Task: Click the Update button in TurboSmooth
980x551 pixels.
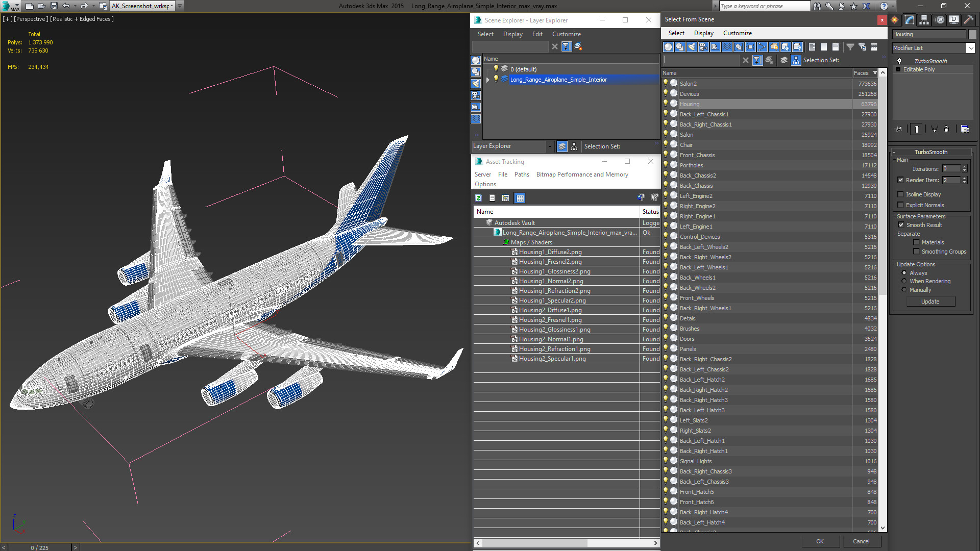Action: [x=930, y=302]
